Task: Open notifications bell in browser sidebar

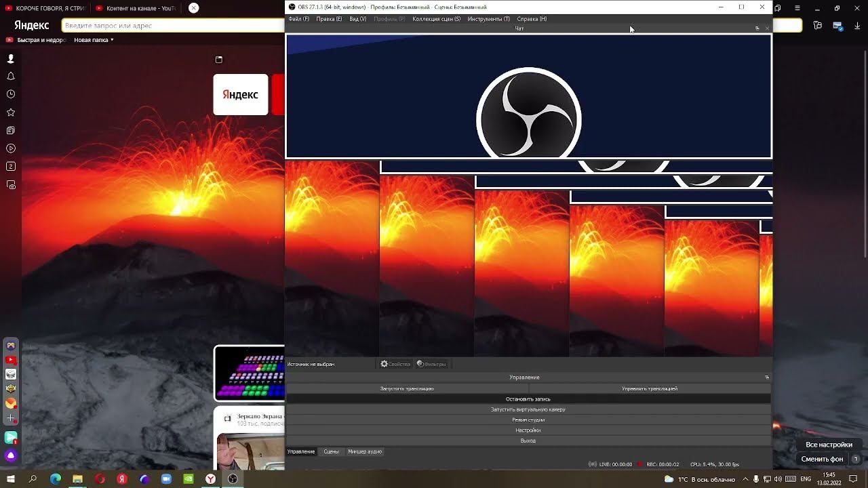Action: 11,77
